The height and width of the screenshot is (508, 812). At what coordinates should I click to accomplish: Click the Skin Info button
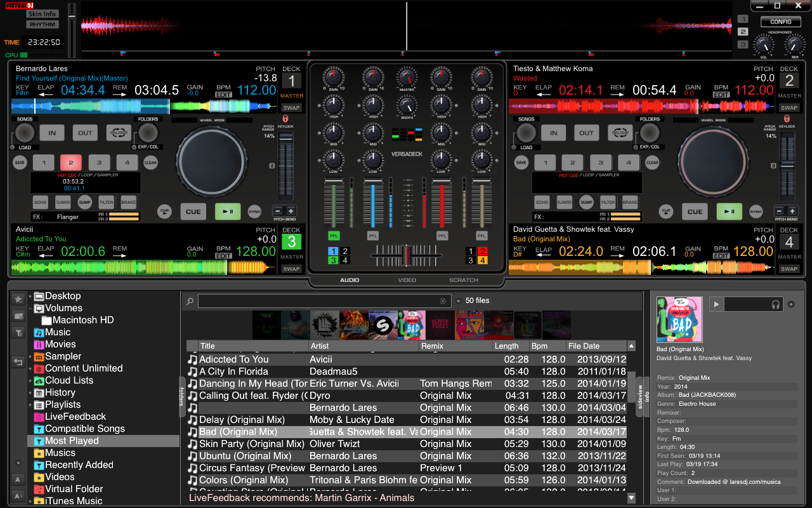(x=43, y=13)
